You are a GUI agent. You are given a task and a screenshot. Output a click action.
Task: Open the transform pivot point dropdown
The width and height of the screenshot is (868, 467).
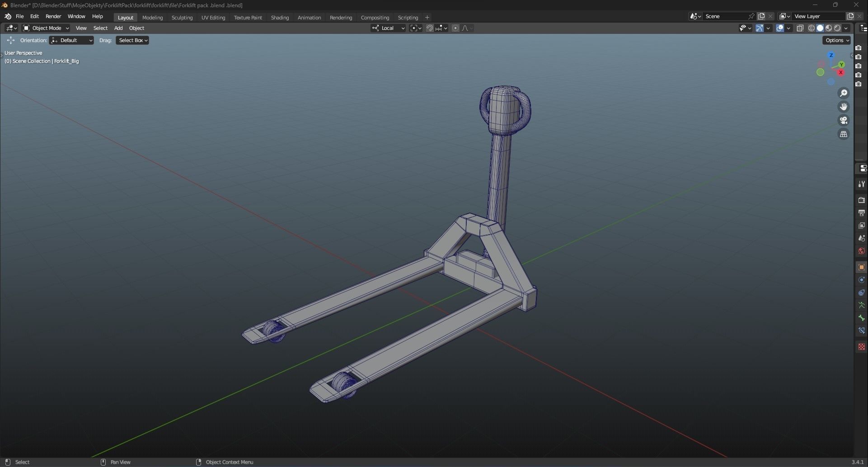(x=416, y=28)
